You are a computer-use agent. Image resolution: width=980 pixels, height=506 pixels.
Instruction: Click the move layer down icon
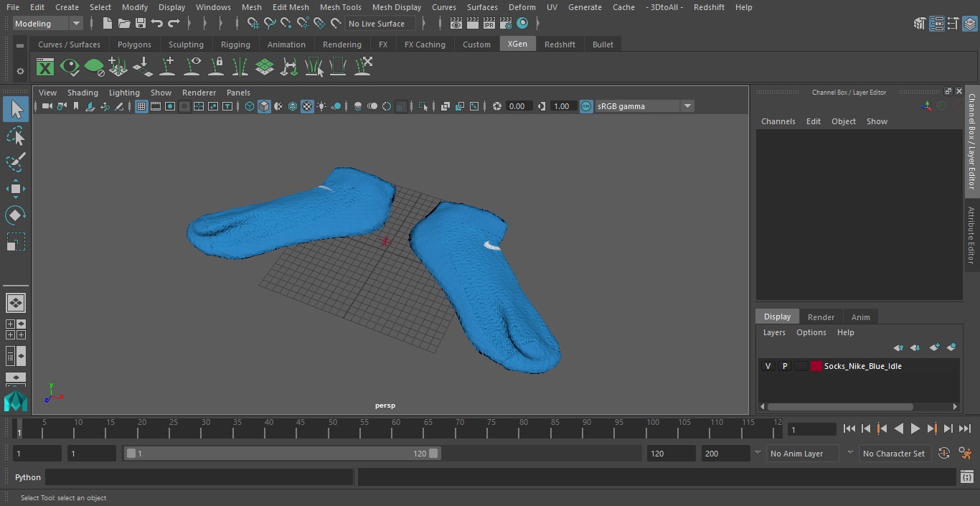pos(915,347)
